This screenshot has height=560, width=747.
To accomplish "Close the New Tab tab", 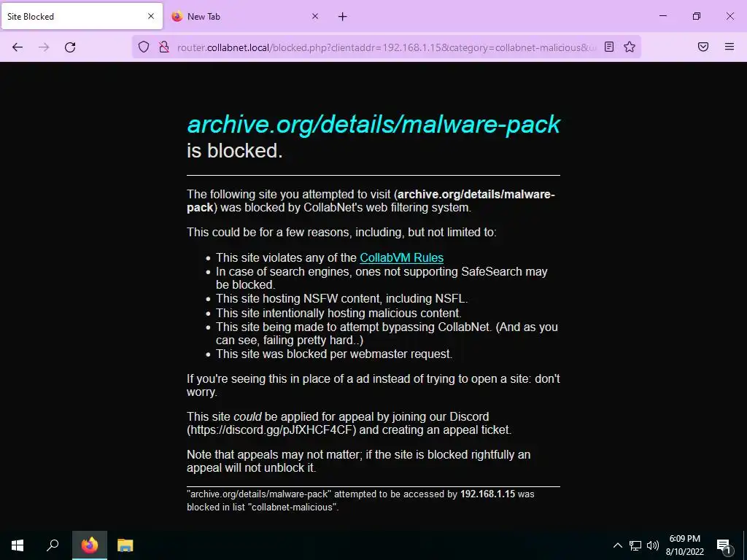I will click(315, 16).
